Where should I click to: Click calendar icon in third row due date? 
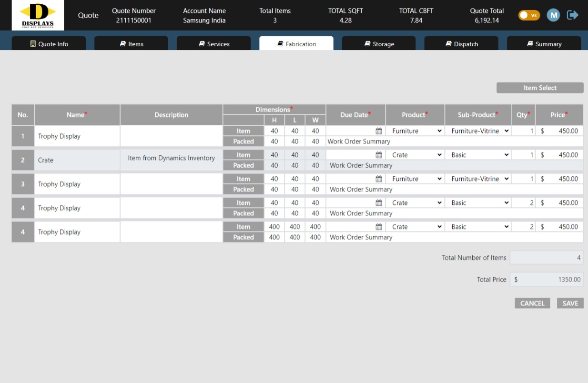click(x=379, y=179)
